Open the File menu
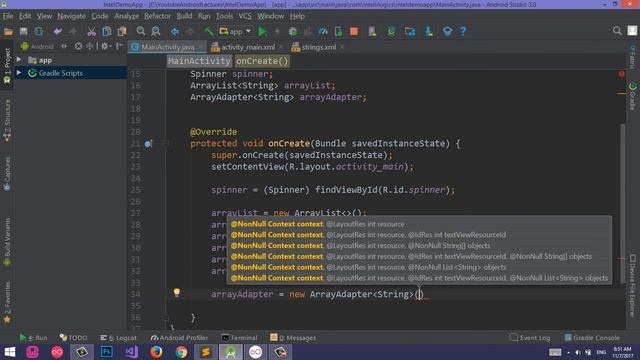The height and width of the screenshot is (360, 640). (x=8, y=16)
